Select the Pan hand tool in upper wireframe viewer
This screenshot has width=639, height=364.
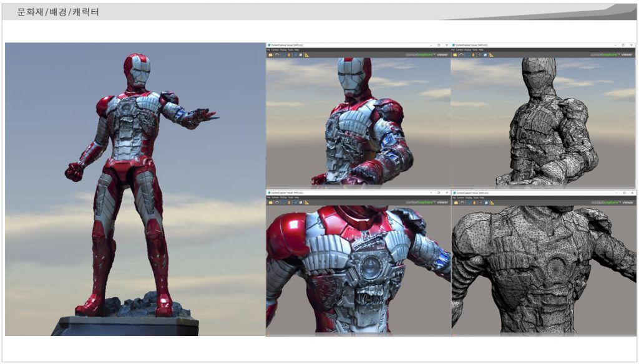tap(474, 55)
